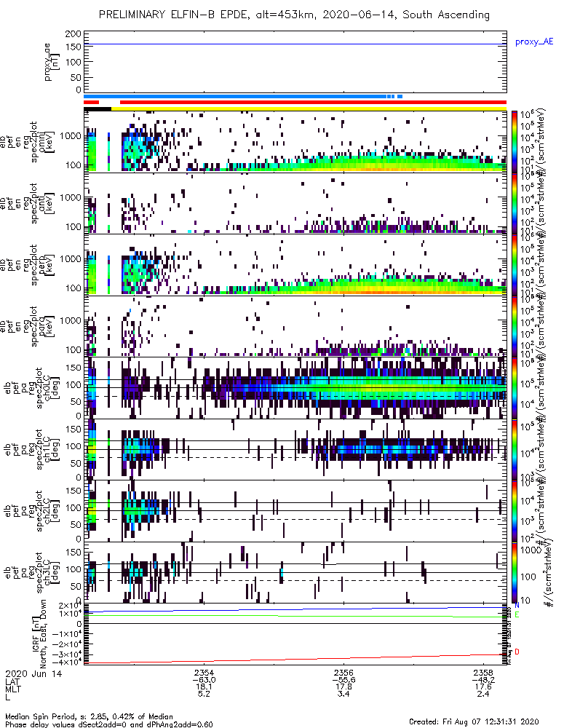The width and height of the screenshot is (564, 728).
Task: Click the yellow status bar above omni panel
Action: pyautogui.click(x=309, y=108)
